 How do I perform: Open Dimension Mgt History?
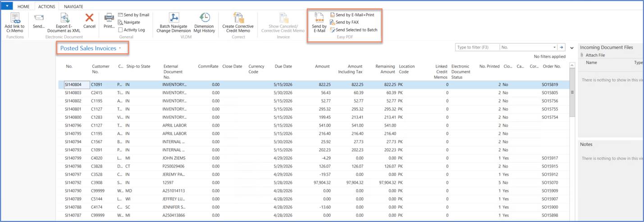point(205,23)
